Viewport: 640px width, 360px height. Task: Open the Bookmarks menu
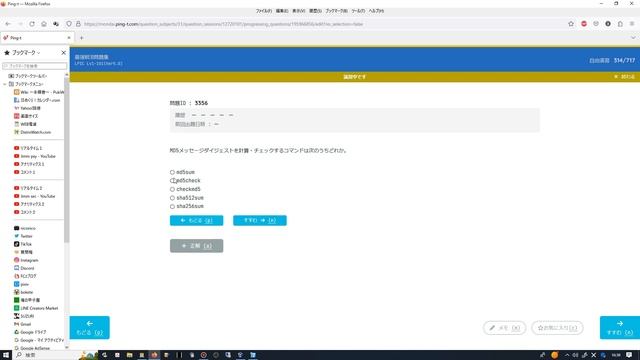[336, 11]
